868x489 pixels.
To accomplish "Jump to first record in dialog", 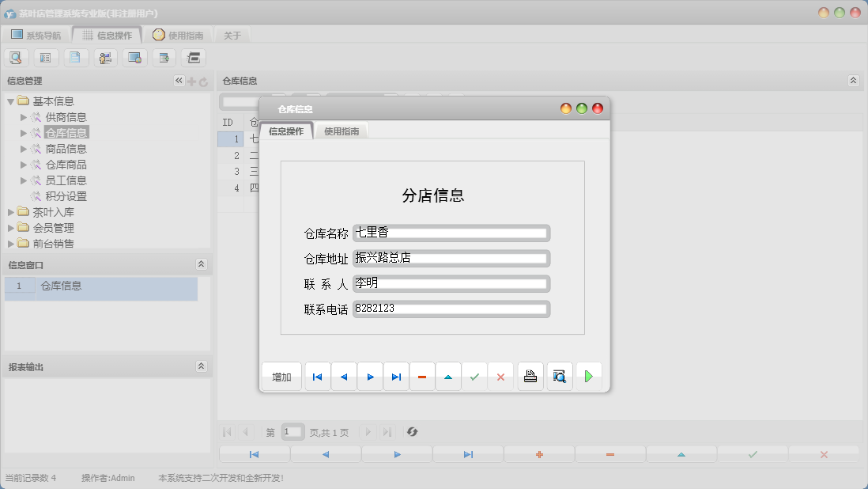I will coord(318,377).
